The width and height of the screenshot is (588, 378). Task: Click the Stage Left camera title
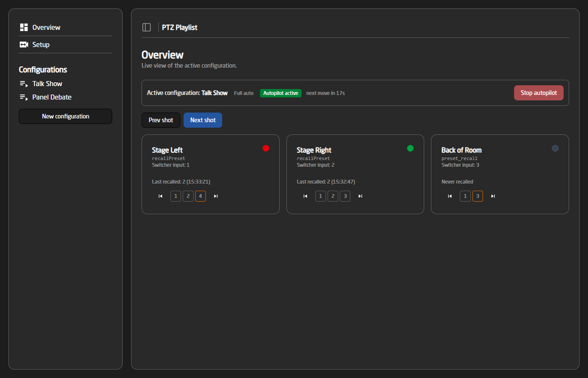[167, 150]
